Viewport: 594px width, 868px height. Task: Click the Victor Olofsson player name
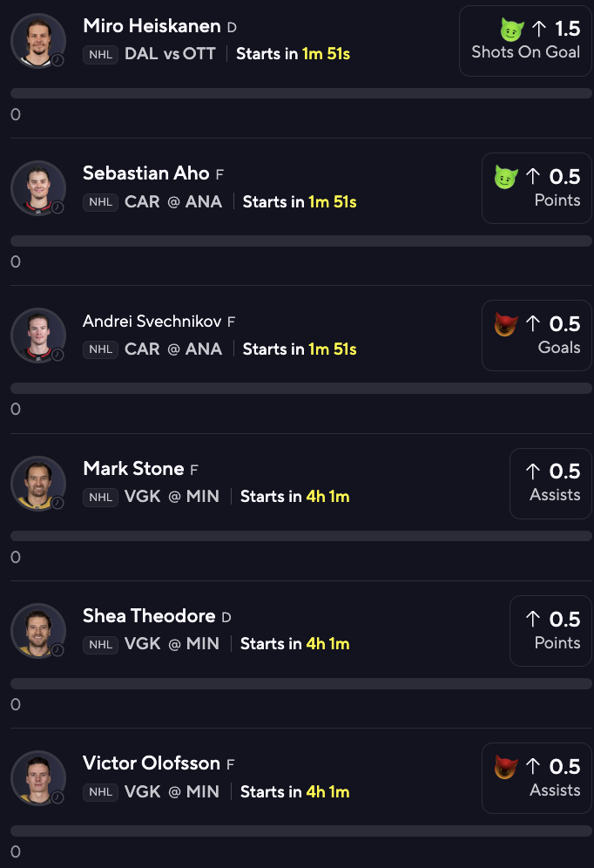151,763
